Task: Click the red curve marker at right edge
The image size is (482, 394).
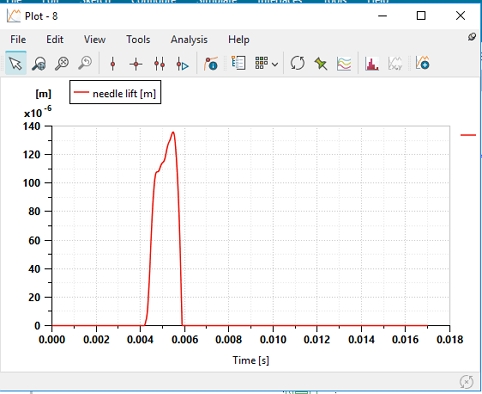Action: click(468, 135)
